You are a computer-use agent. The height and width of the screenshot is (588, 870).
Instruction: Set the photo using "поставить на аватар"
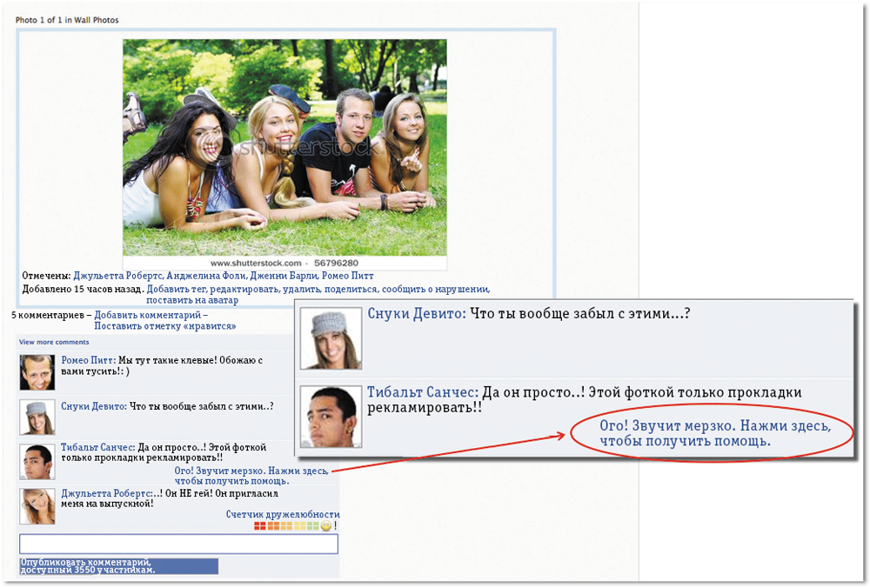coord(192,300)
